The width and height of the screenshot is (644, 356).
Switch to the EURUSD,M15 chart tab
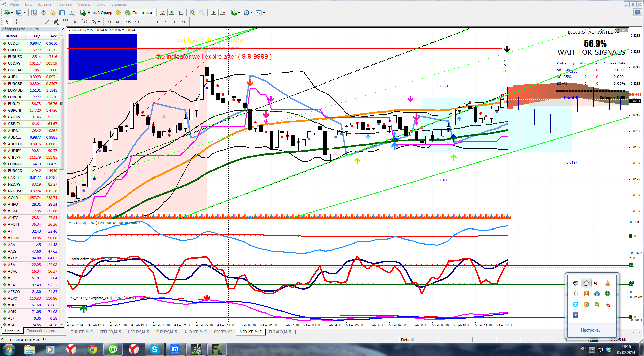pyautogui.click(x=82, y=332)
